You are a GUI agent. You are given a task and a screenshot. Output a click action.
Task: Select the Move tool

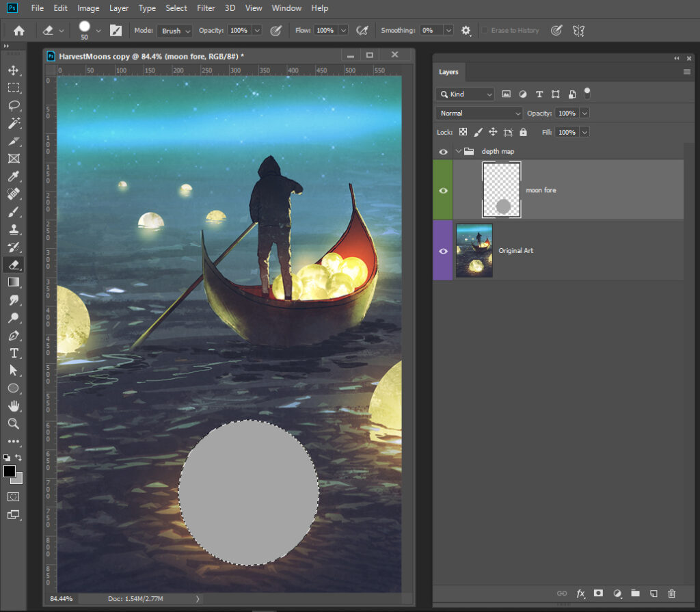(x=13, y=70)
